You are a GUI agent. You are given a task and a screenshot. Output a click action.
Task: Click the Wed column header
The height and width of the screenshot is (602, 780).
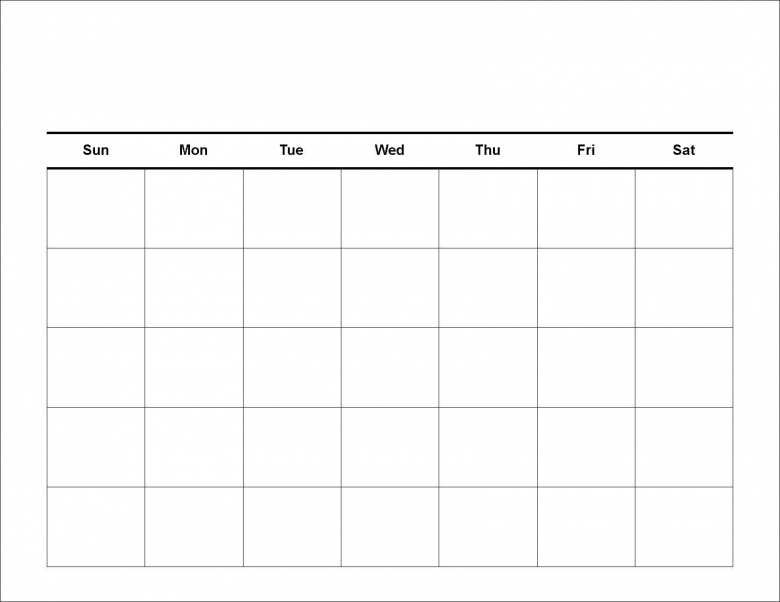click(390, 150)
